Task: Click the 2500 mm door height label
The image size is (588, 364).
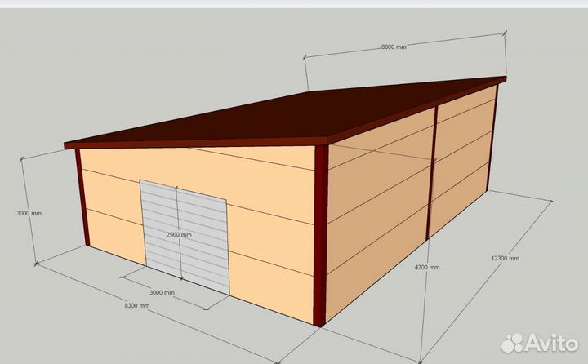Action: pyautogui.click(x=180, y=235)
